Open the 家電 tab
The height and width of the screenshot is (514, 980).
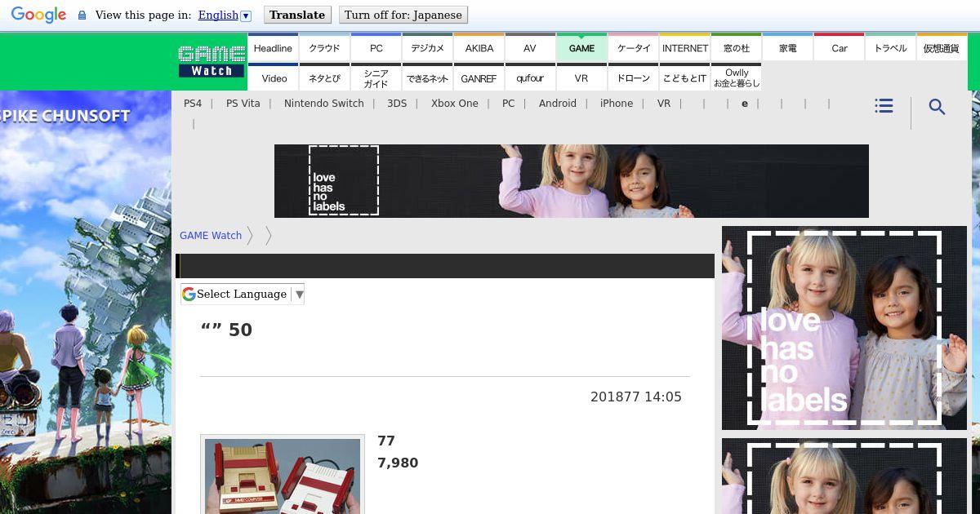pos(787,47)
